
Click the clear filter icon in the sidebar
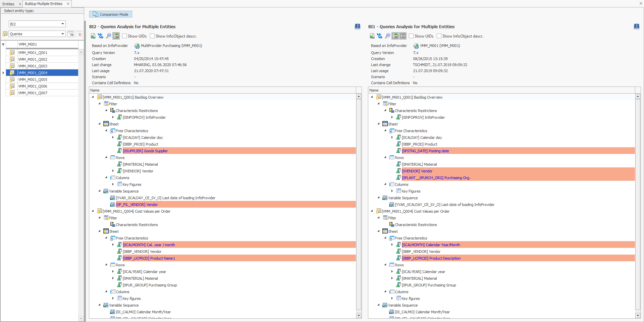tap(79, 34)
